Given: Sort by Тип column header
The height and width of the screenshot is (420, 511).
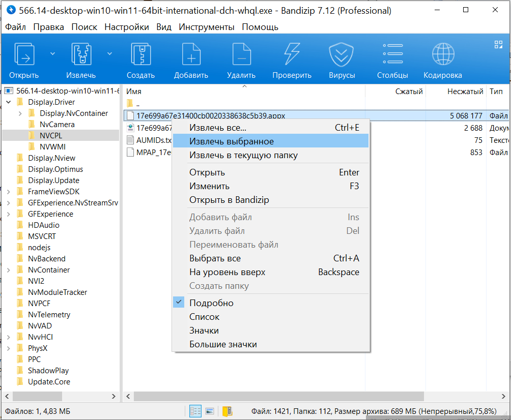Looking at the screenshot, I should coord(498,92).
